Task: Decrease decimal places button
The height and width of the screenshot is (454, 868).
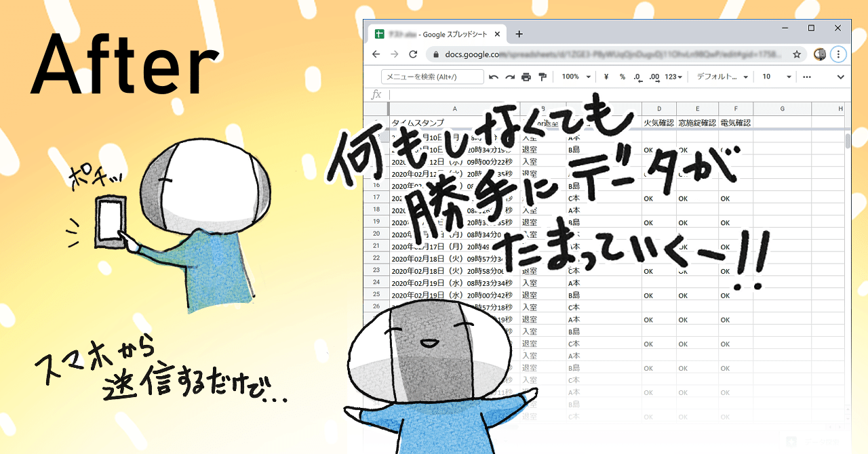Action: click(637, 77)
